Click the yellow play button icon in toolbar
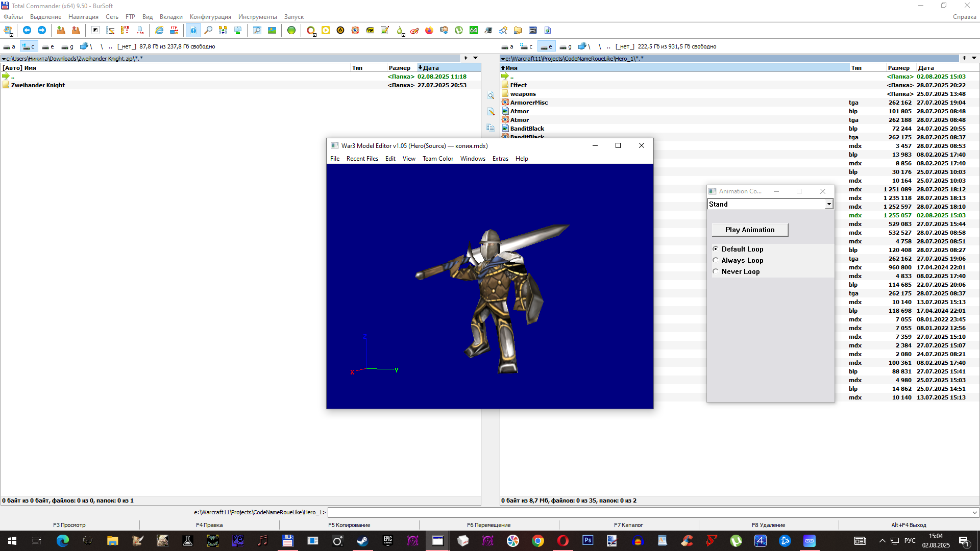980x551 pixels. [x=326, y=30]
